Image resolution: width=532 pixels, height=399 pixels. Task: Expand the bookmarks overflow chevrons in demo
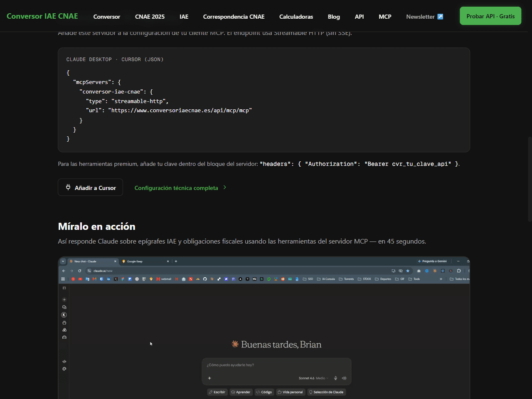pyautogui.click(x=441, y=279)
